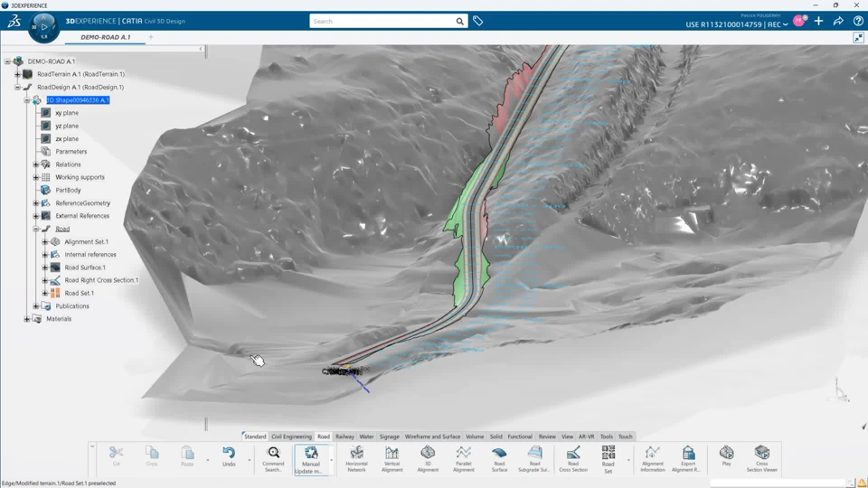The width and height of the screenshot is (868, 488).
Task: Select the 3D Alignment tool
Action: pyautogui.click(x=428, y=459)
